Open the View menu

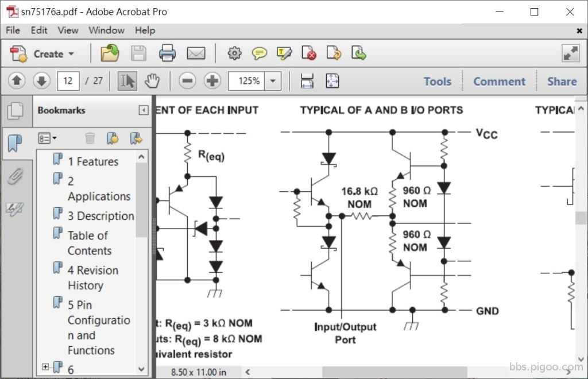click(68, 30)
